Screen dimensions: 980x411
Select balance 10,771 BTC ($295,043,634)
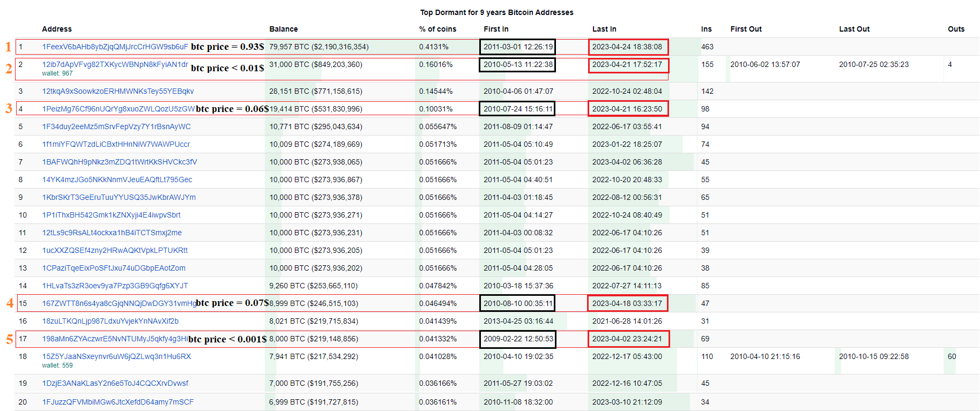pyautogui.click(x=316, y=126)
